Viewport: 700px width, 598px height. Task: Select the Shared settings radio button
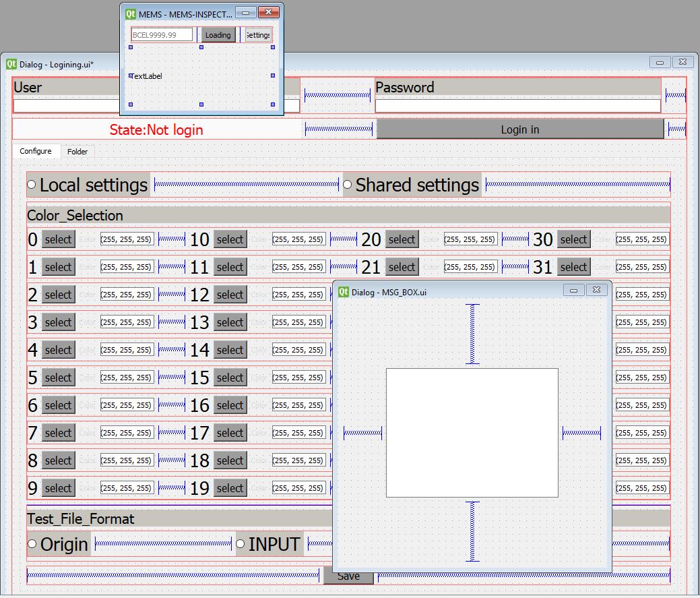(347, 184)
